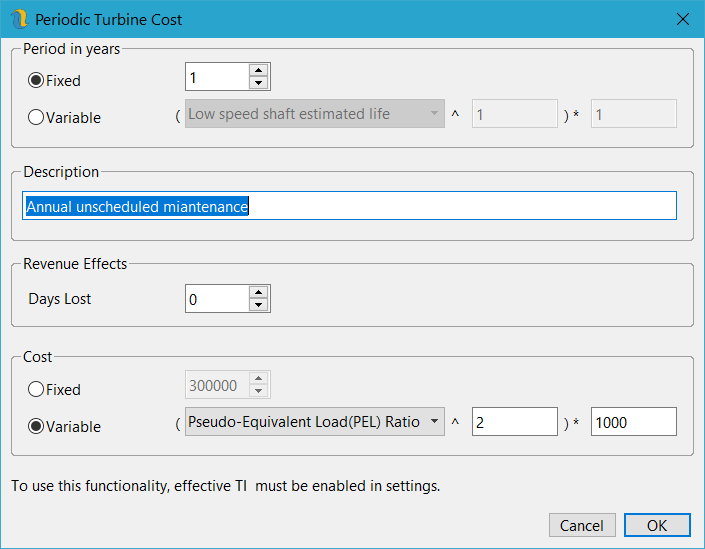Screen dimensions: 705x549
Task: Select the Variable cost radio option
Action: [37, 426]
